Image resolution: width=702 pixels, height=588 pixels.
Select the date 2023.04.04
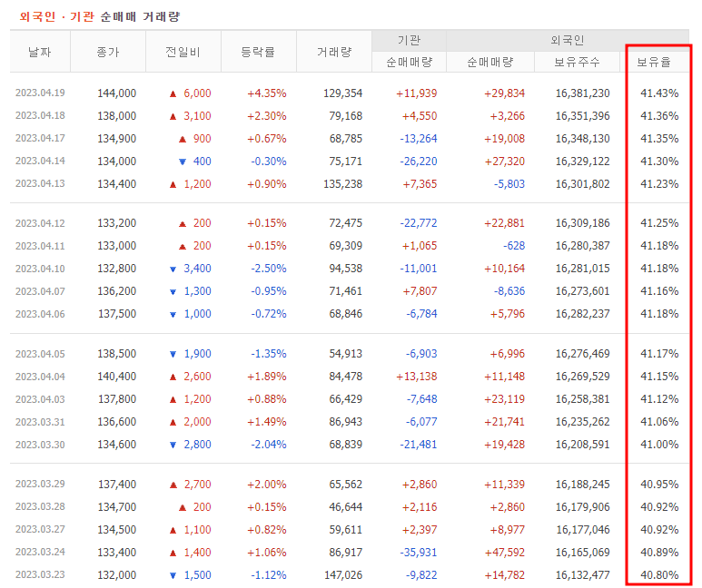pyautogui.click(x=40, y=377)
